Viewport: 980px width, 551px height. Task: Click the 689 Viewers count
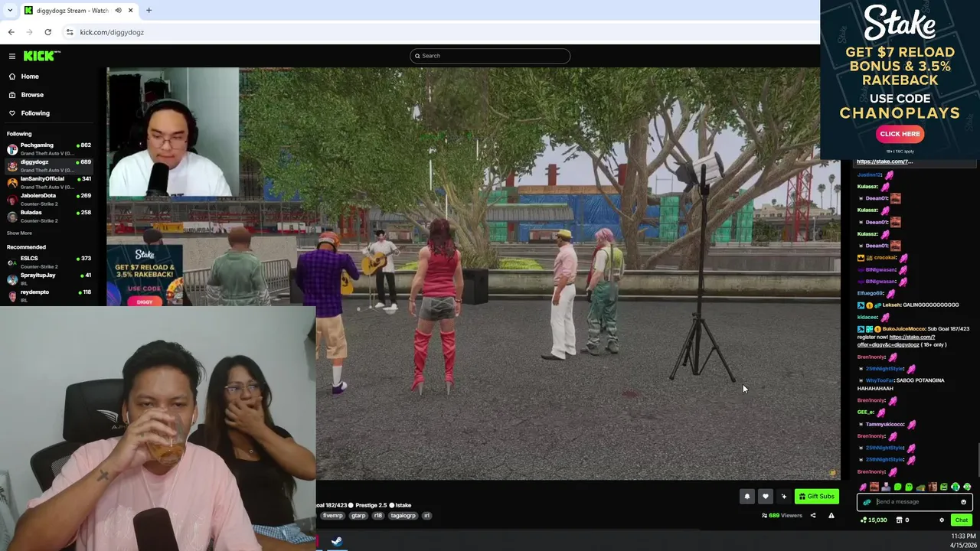[782, 516]
